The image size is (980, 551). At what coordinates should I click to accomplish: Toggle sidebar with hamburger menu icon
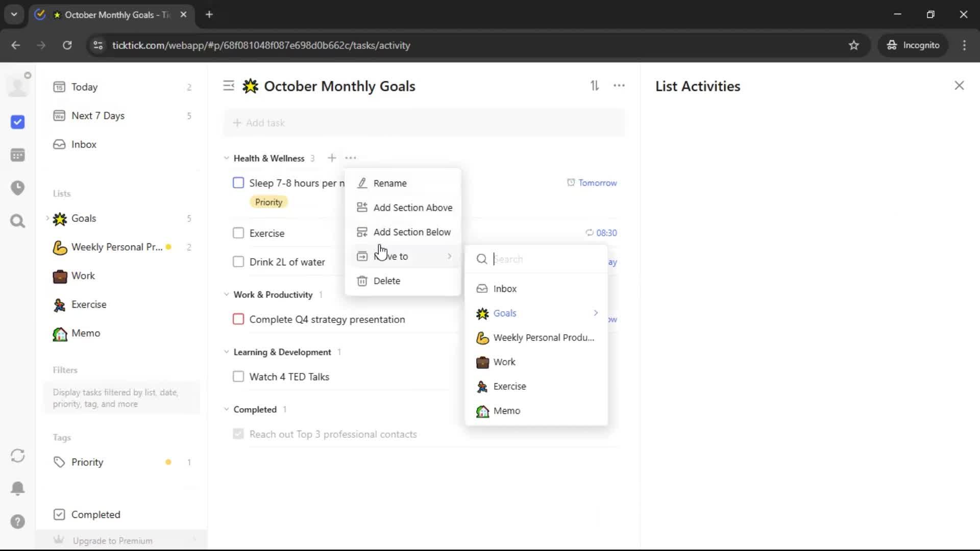(229, 86)
